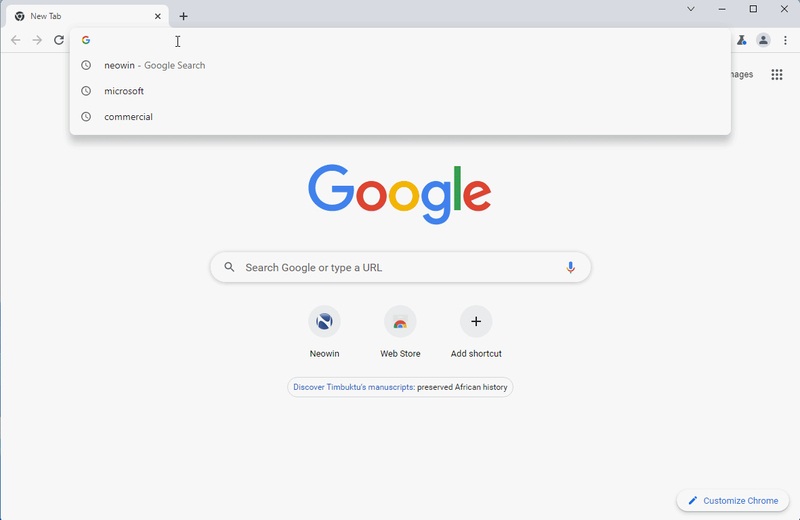Open the Chrome Labs flask icon

[x=741, y=40]
